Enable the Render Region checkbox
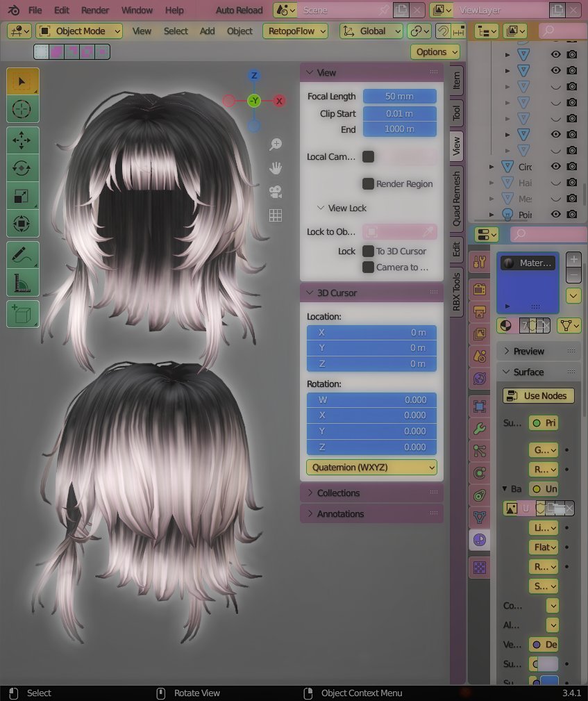 (368, 183)
